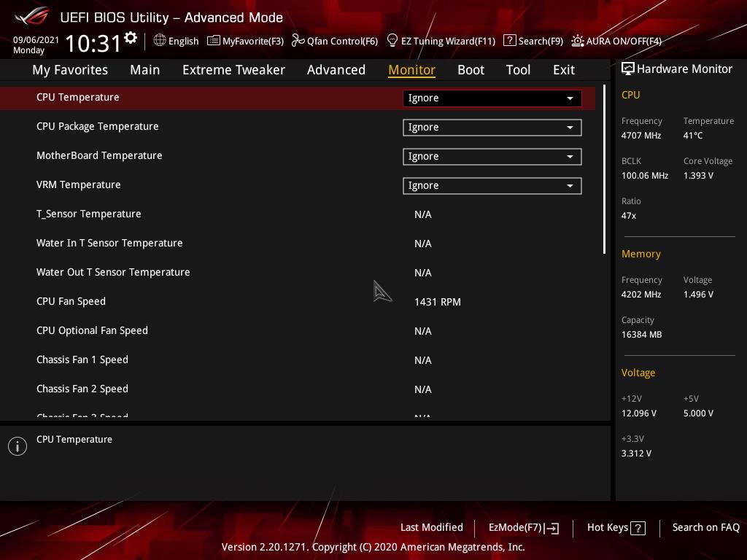Click Last Modified
The height and width of the screenshot is (560, 747).
[432, 527]
